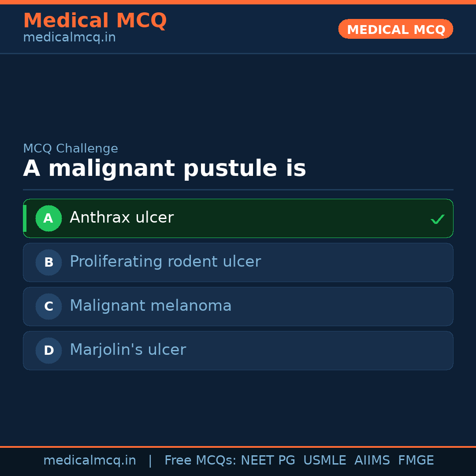Click the Medical MCQ header logo

(95, 20)
